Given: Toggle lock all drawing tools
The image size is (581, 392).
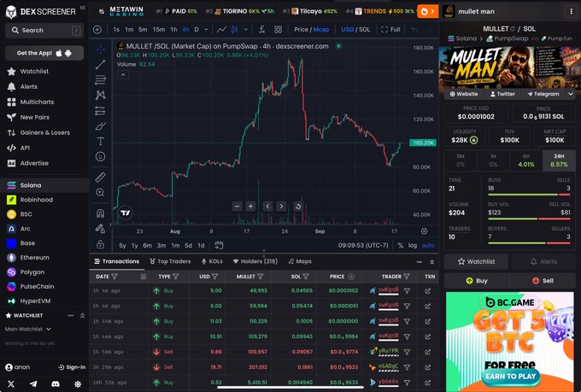Looking at the screenshot, I should (x=101, y=244).
